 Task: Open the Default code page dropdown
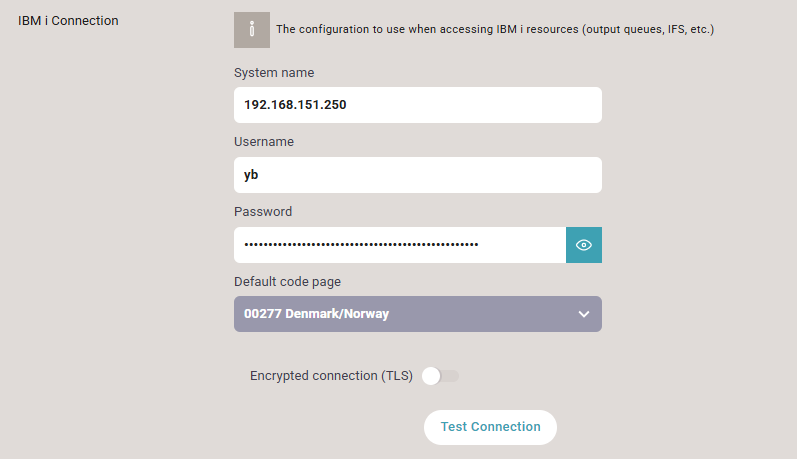pyautogui.click(x=418, y=314)
